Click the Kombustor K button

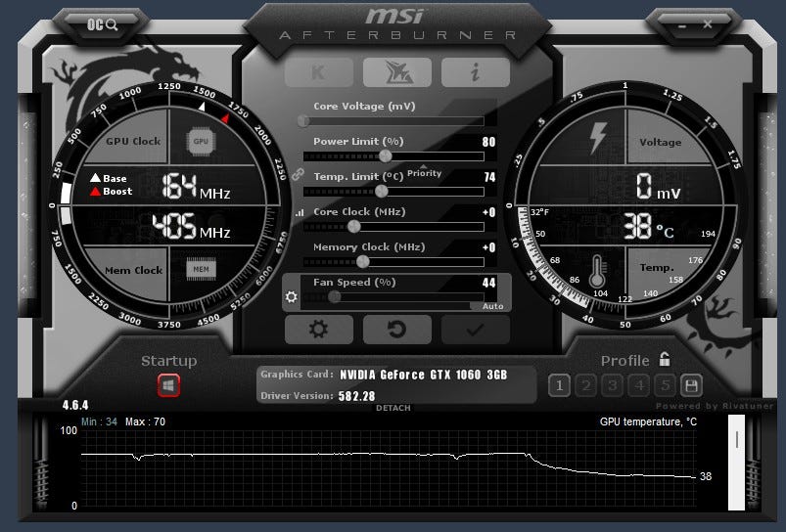coord(319,72)
